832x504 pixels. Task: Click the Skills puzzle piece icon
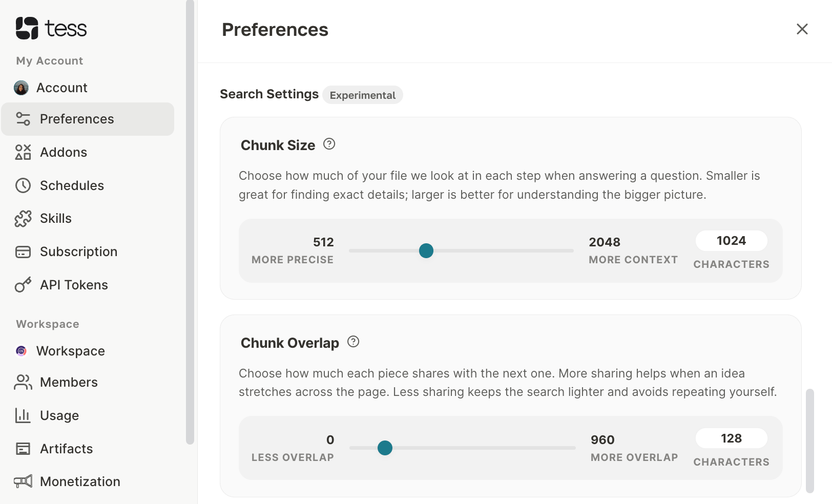[x=23, y=219]
